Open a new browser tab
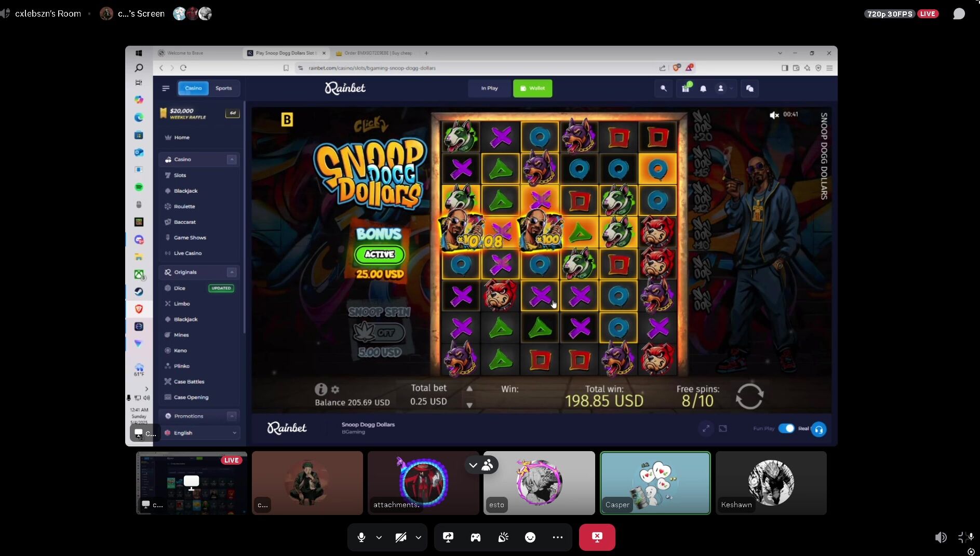 click(426, 53)
